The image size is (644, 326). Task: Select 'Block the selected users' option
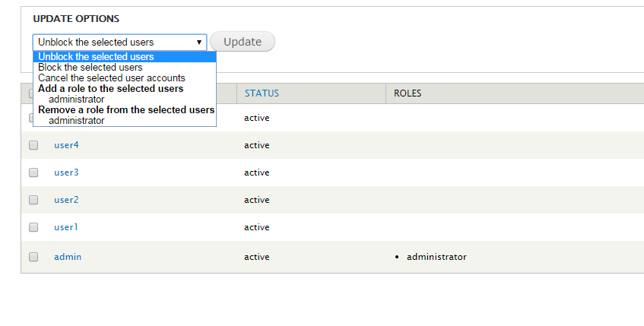(x=125, y=68)
